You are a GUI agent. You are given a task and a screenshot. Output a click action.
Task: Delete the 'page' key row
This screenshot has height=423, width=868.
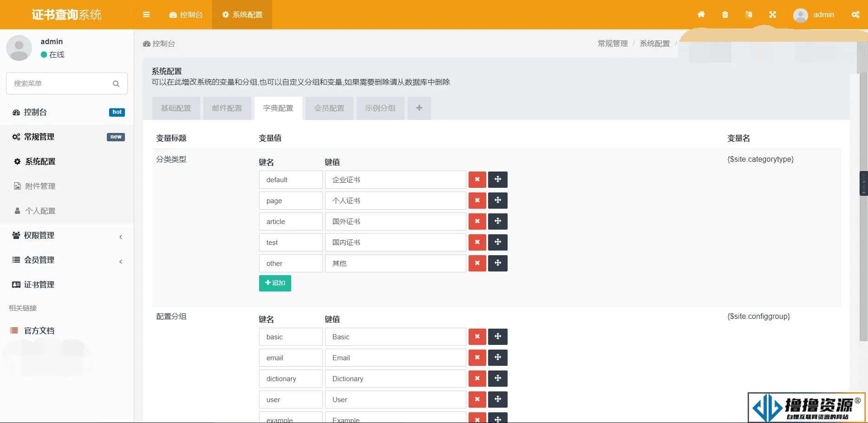[x=477, y=200]
